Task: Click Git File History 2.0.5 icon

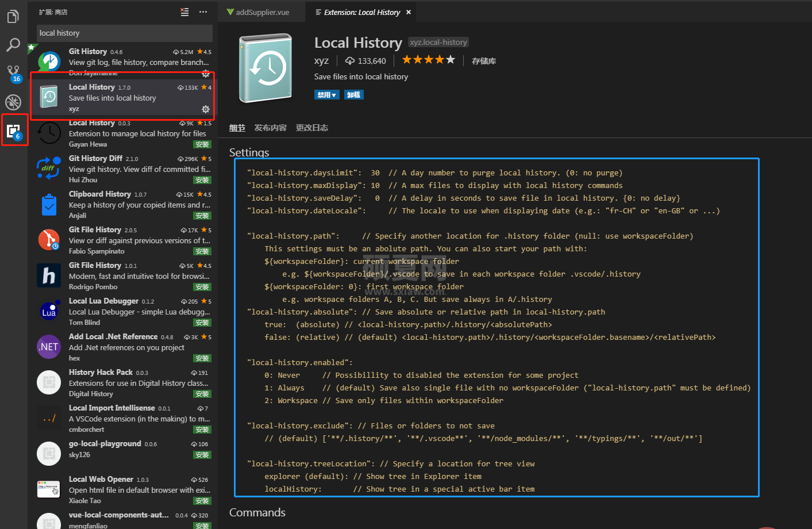Action: click(49, 240)
